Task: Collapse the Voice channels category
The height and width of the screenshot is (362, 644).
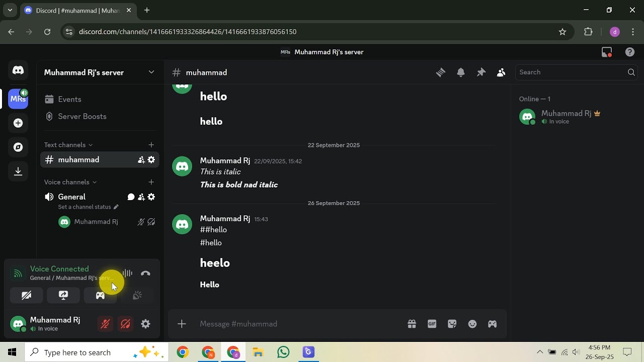Action: [70, 182]
